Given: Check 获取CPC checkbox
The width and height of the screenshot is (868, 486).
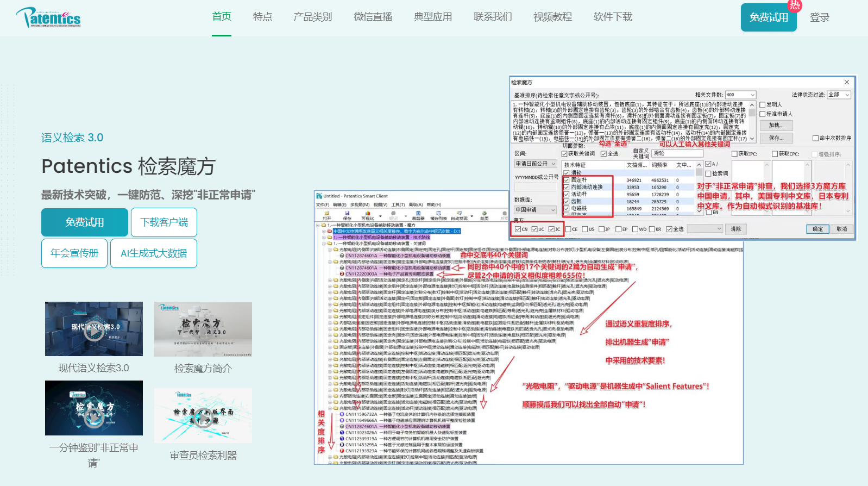Looking at the screenshot, I should pyautogui.click(x=775, y=154).
